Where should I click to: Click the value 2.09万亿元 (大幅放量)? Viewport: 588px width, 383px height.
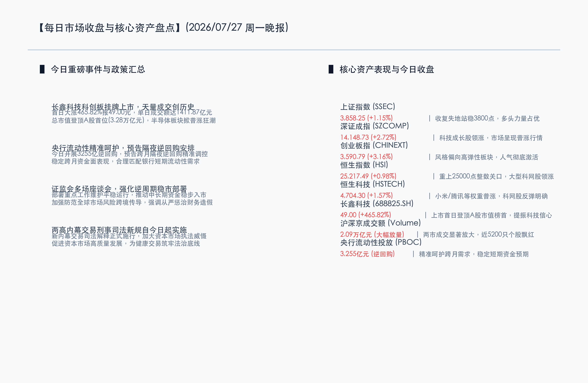pyautogui.click(x=372, y=234)
